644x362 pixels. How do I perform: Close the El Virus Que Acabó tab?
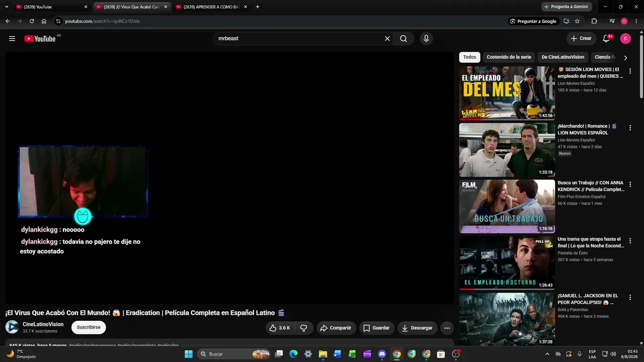click(166, 7)
